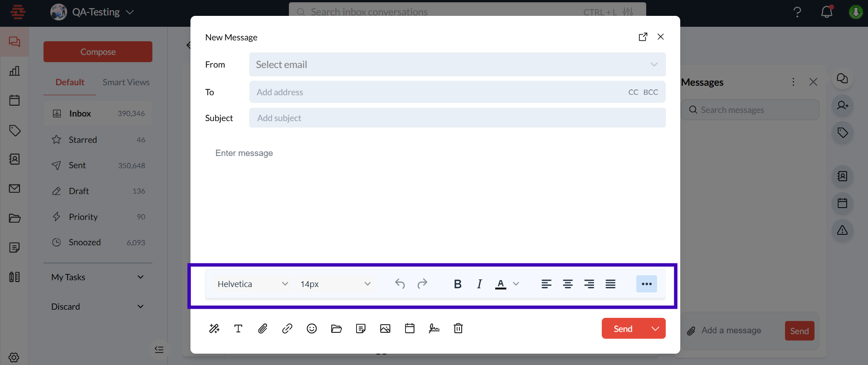
Task: Click the magic wand AI compose icon
Action: [214, 329]
